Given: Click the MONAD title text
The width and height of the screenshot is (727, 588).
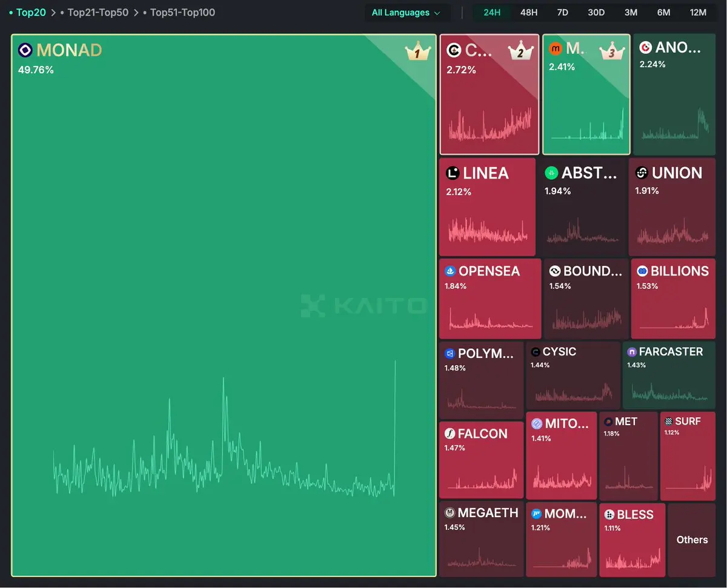Looking at the screenshot, I should coord(69,50).
